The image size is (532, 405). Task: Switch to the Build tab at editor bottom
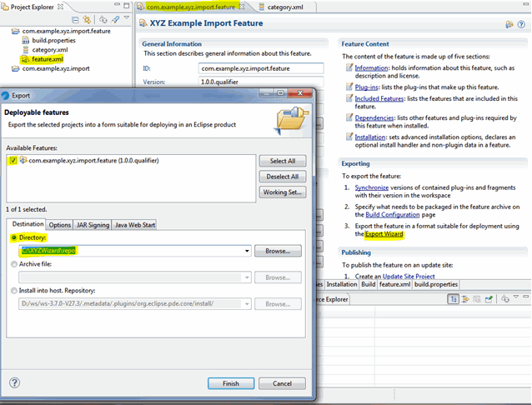[368, 284]
